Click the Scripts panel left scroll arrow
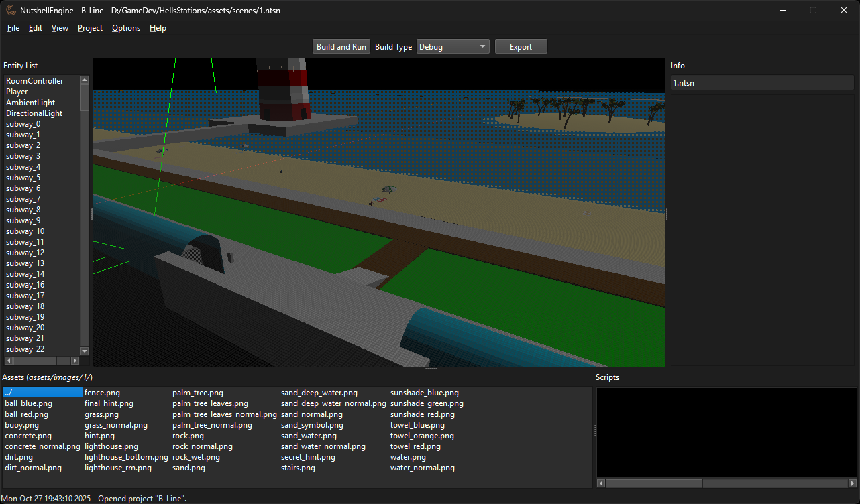 pyautogui.click(x=600, y=483)
